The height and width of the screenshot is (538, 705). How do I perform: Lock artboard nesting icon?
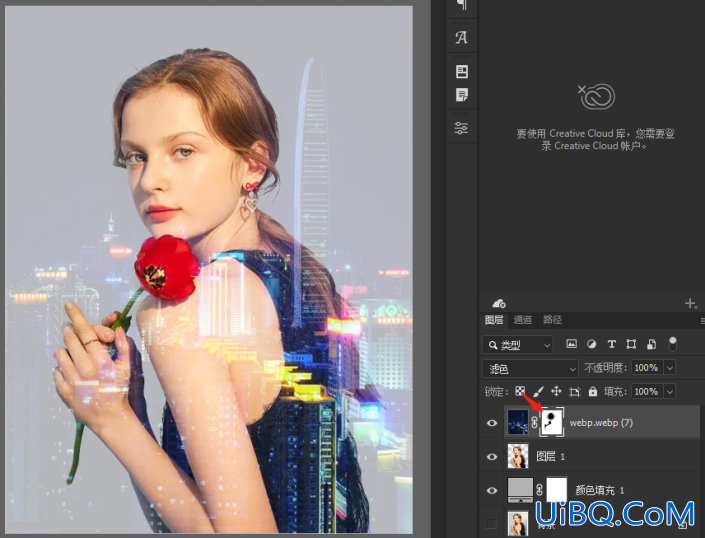click(x=575, y=391)
